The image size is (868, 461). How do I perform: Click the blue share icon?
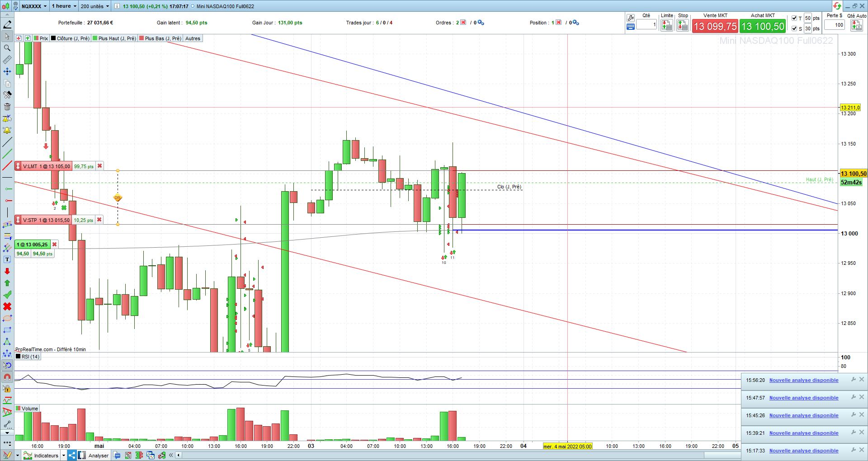point(72,455)
